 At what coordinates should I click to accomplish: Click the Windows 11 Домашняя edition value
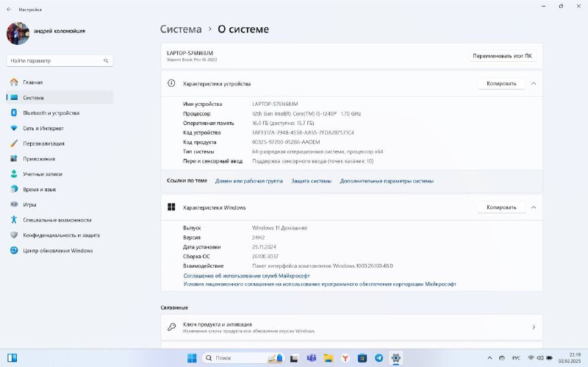point(279,228)
